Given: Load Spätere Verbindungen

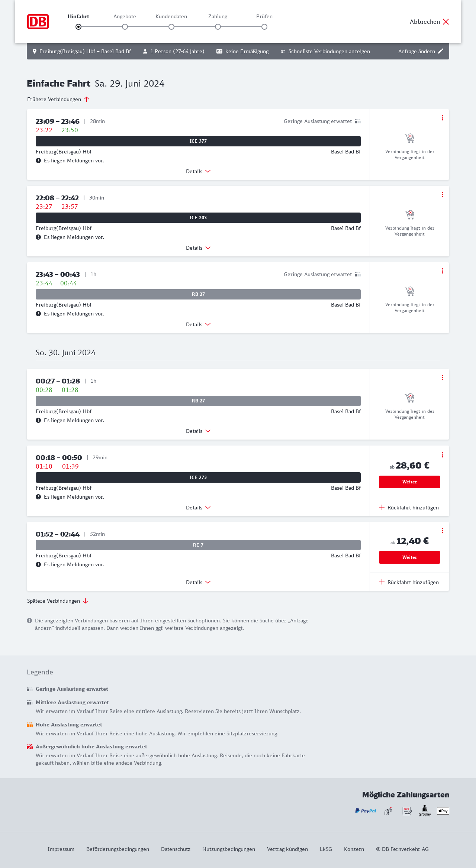Looking at the screenshot, I should 57,601.
